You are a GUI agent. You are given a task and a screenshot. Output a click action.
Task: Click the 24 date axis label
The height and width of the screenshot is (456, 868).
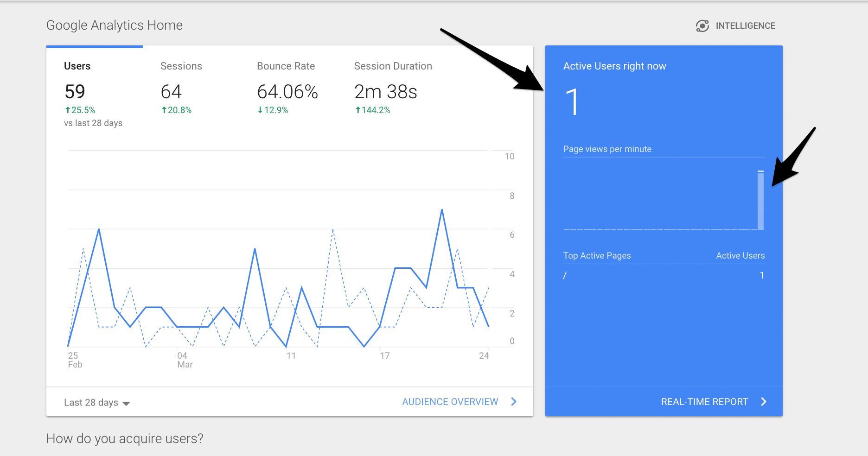[484, 356]
